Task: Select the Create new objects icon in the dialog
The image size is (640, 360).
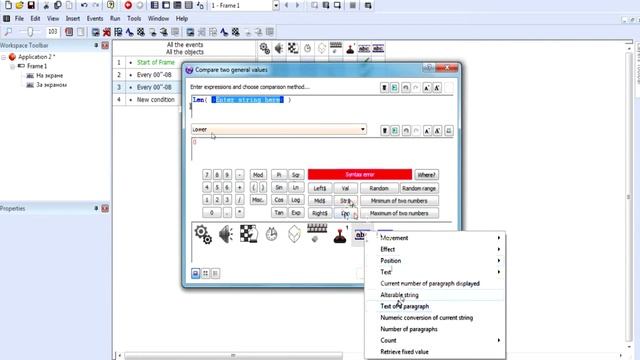Action: (294, 234)
